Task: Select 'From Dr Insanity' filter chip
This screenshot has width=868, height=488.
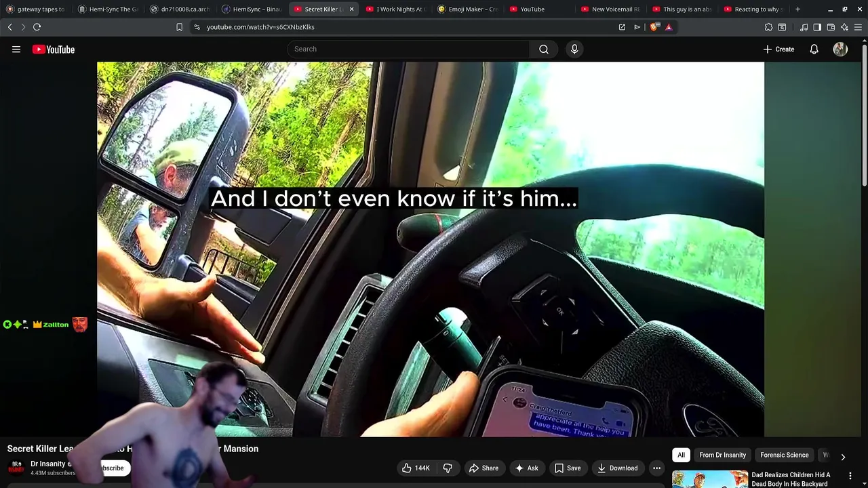Action: click(722, 455)
